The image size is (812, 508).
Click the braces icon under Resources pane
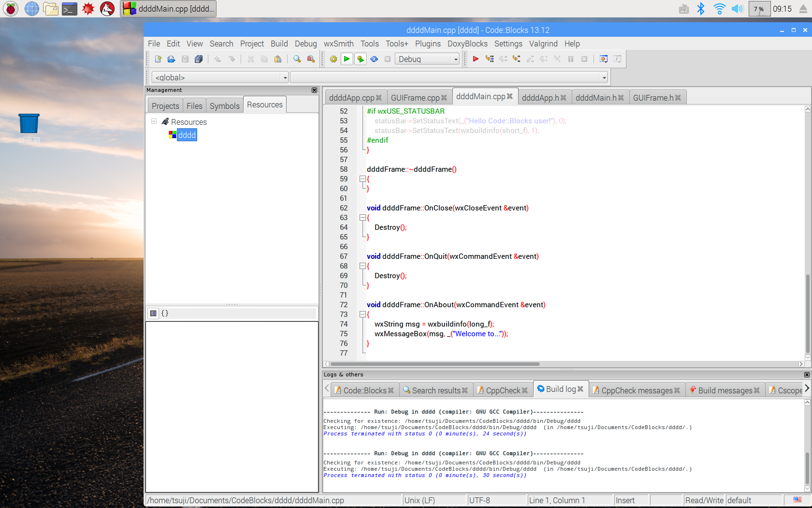[165, 314]
